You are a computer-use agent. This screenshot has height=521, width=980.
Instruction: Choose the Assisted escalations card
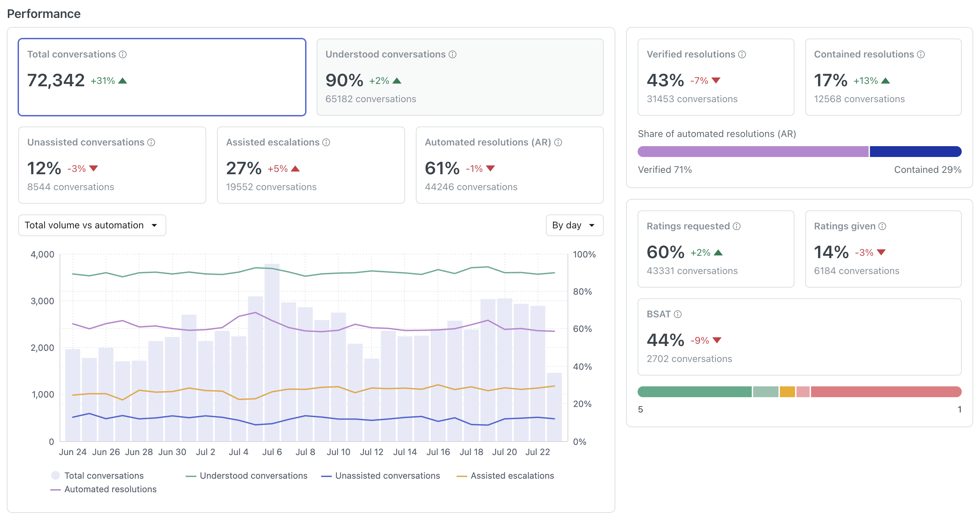(311, 165)
